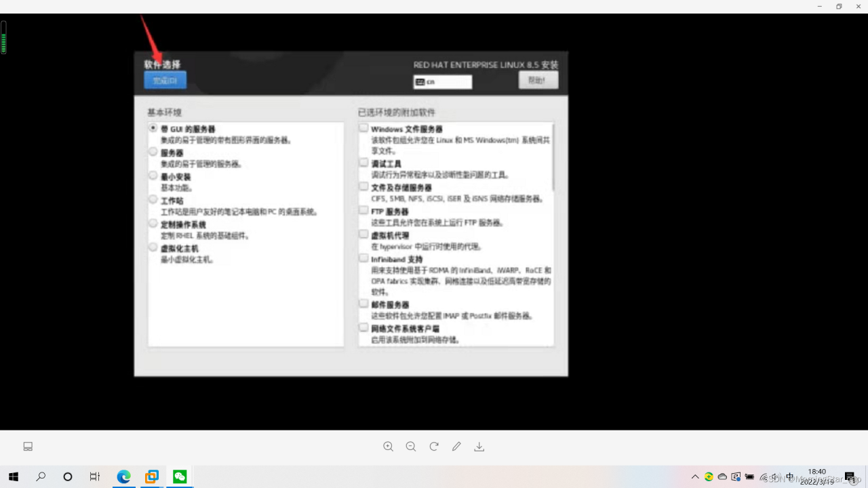
Task: Download the image with the arrow icon
Action: tap(479, 447)
